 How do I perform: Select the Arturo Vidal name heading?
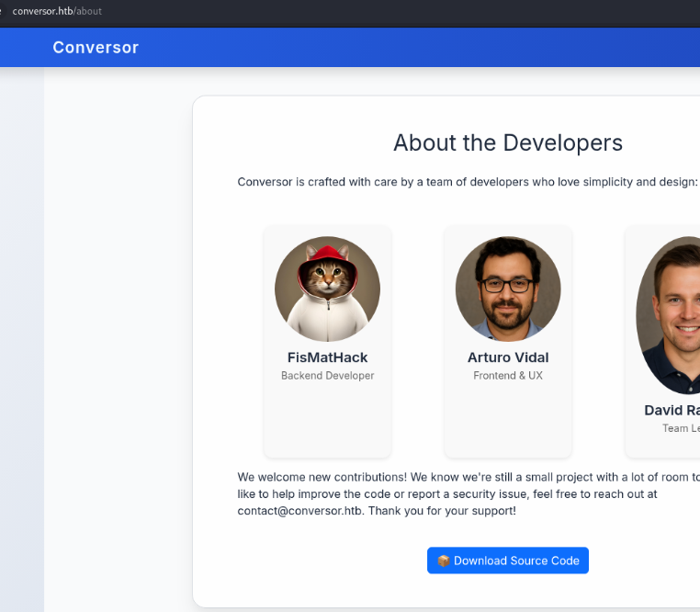[x=508, y=357]
